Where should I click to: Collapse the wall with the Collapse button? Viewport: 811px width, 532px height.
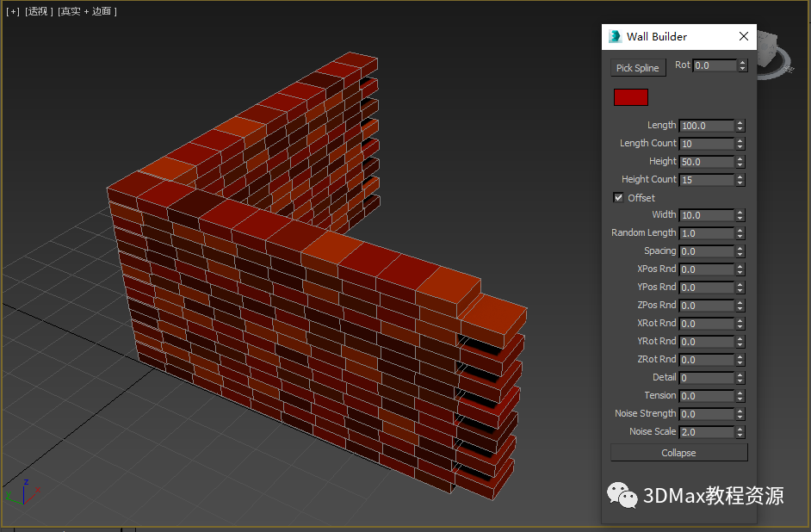click(678, 453)
